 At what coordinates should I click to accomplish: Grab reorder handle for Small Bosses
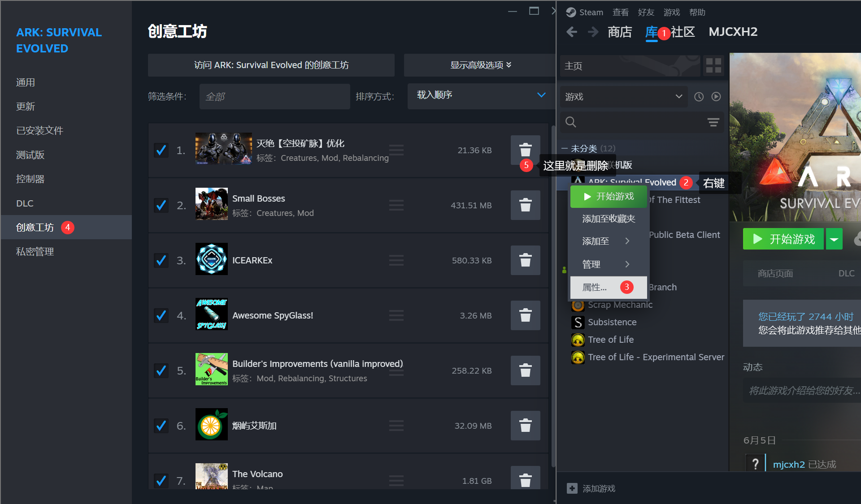[396, 205]
